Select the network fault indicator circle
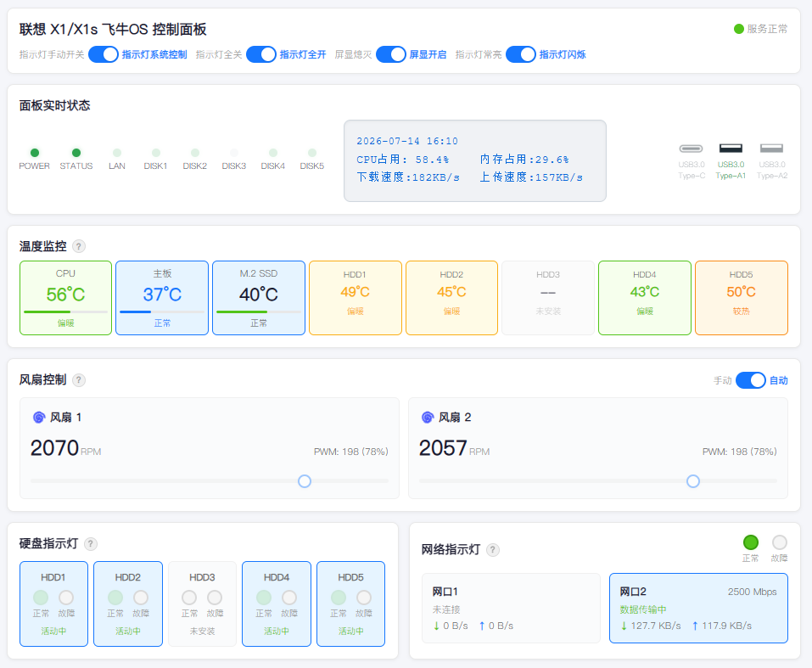The width and height of the screenshot is (812, 668). tap(780, 542)
